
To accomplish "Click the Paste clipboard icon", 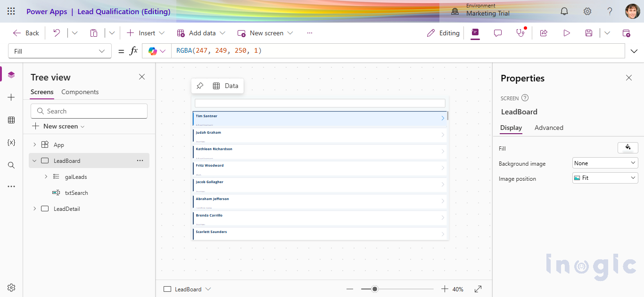I will pos(94,33).
